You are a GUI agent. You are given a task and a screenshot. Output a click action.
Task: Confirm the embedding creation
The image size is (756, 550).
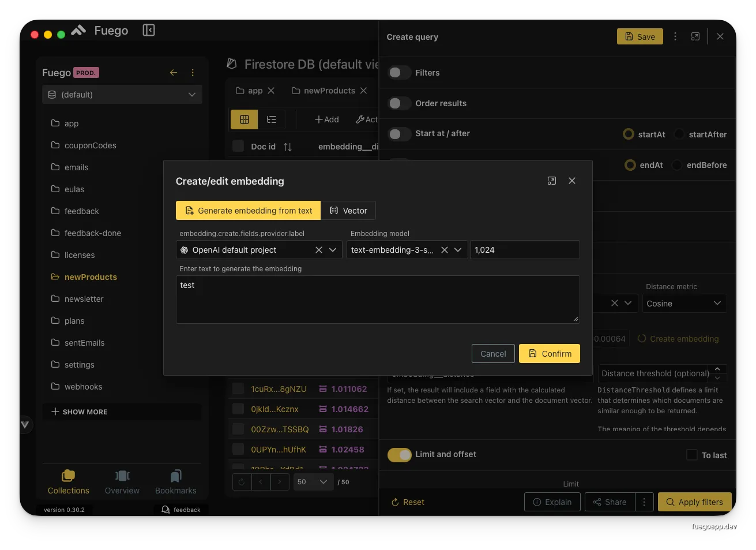pyautogui.click(x=549, y=353)
